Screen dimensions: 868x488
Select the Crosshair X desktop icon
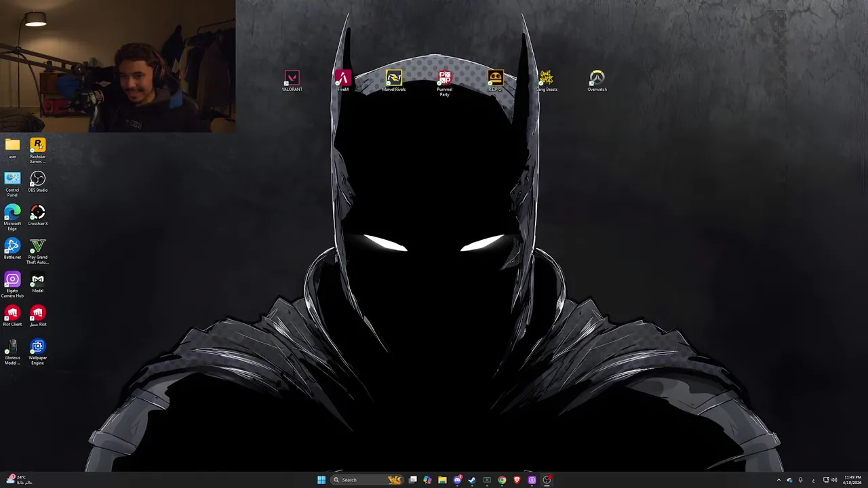(38, 216)
